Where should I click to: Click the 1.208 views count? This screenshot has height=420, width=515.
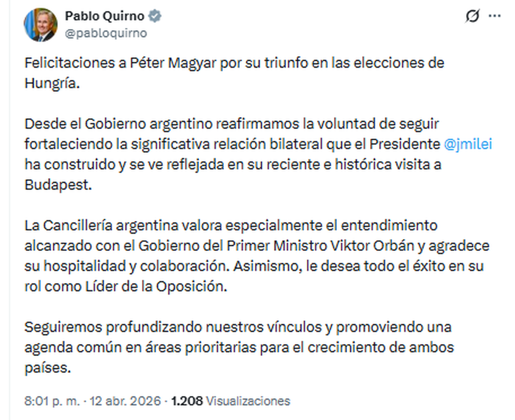click(x=187, y=401)
